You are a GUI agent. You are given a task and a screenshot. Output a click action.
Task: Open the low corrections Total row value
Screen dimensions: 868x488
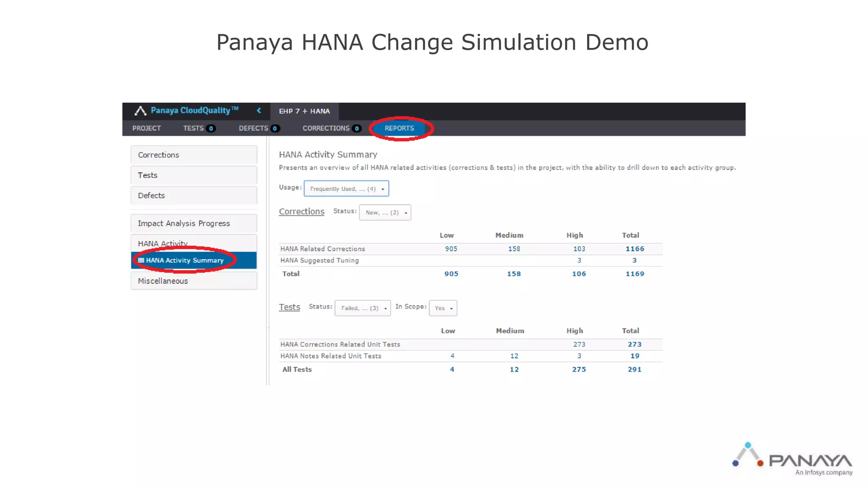point(451,274)
